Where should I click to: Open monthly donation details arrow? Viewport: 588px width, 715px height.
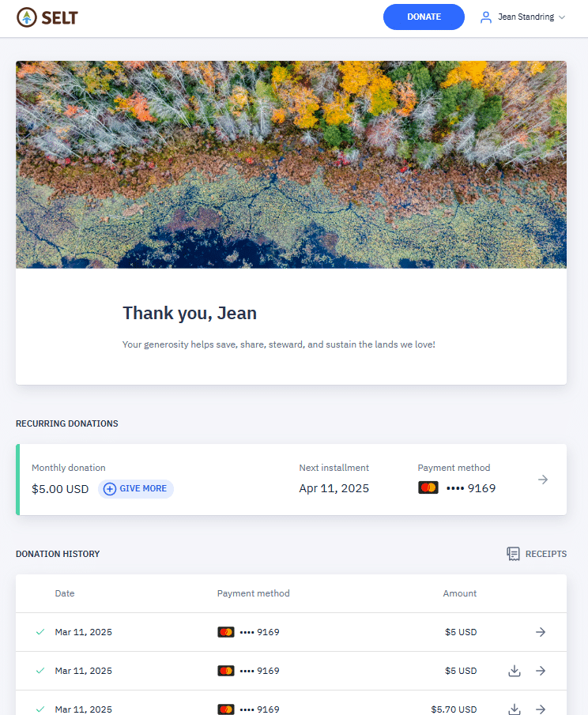pyautogui.click(x=543, y=480)
